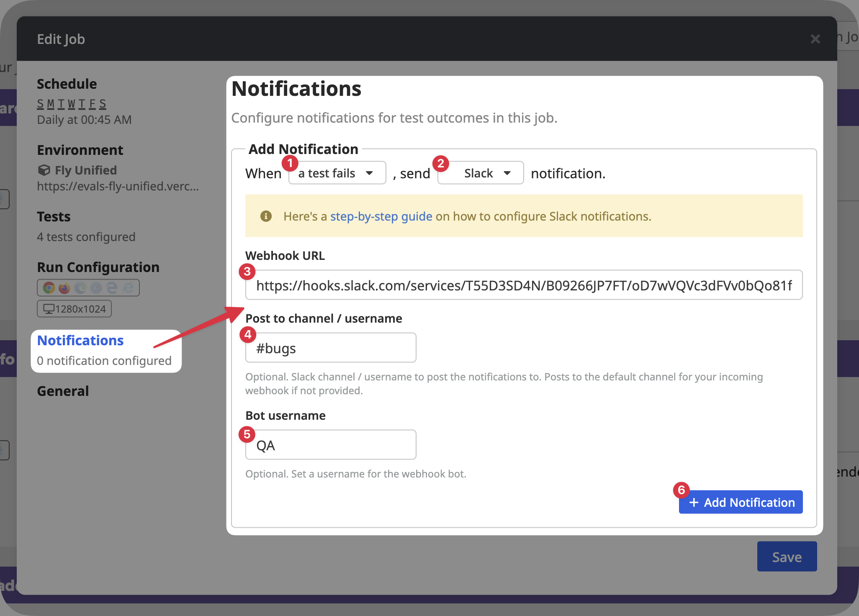Open the Slack notification type dropdown
Viewport: 859px width, 616px height.
point(480,173)
